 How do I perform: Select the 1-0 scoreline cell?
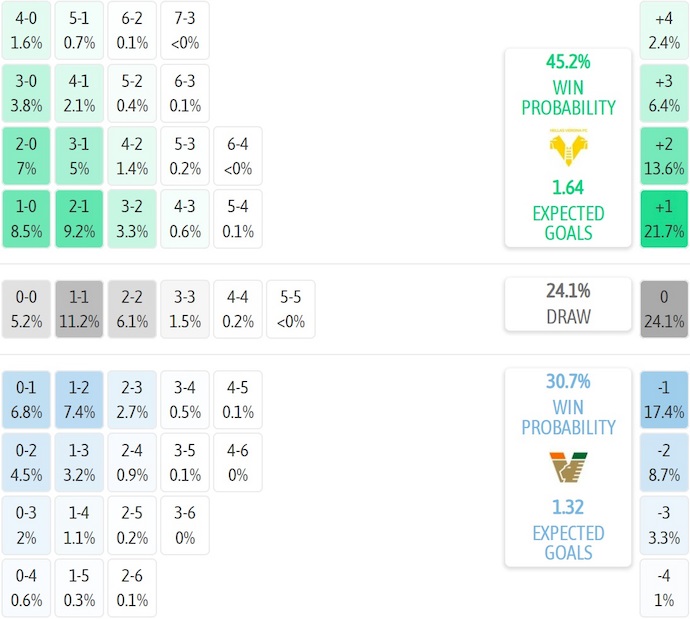click(26, 219)
